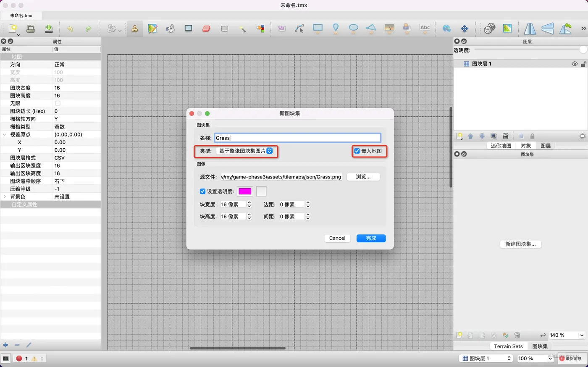
Task: Select the Insert Point pin tool
Action: pyautogui.click(x=336, y=29)
